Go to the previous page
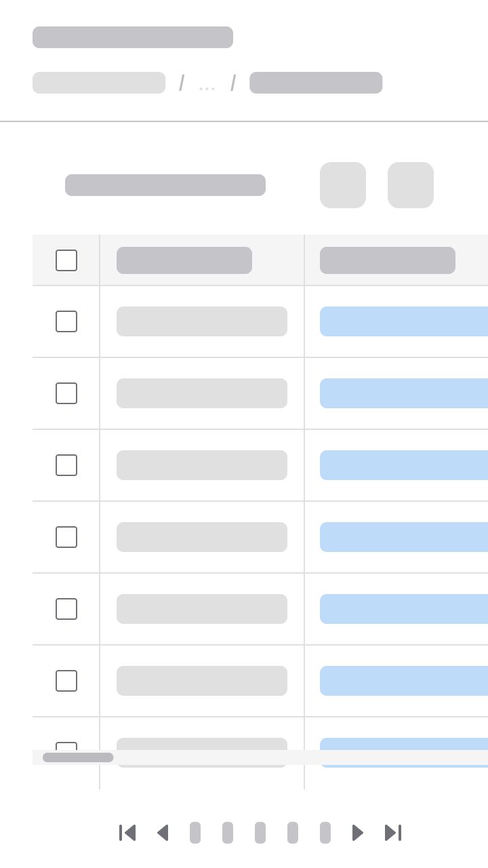Image resolution: width=488 pixels, height=868 pixels. pos(163,833)
